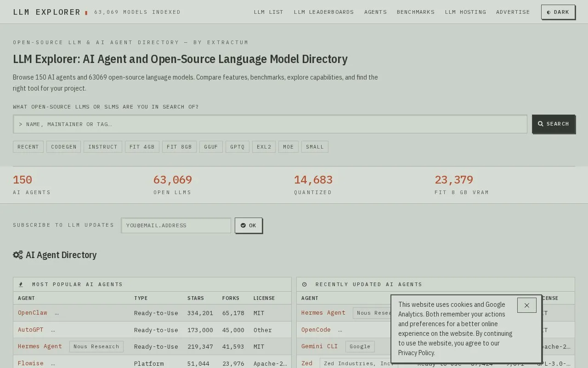Select the CODEGEN filter tag

point(63,147)
